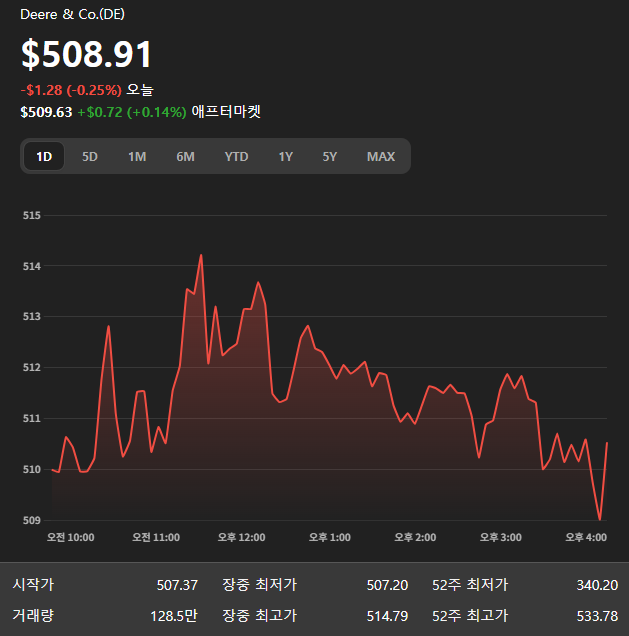Screen dimensions: 629x636
Task: Click the 장중 최저가 label
Action: click(x=260, y=584)
